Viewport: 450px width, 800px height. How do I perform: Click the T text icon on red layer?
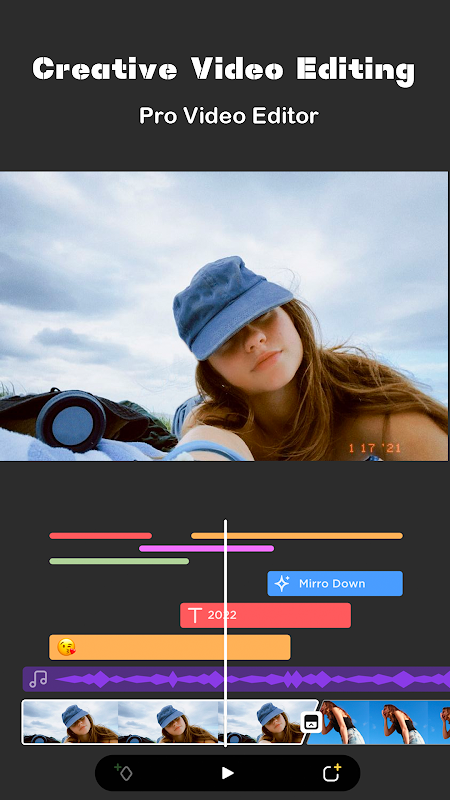[194, 615]
